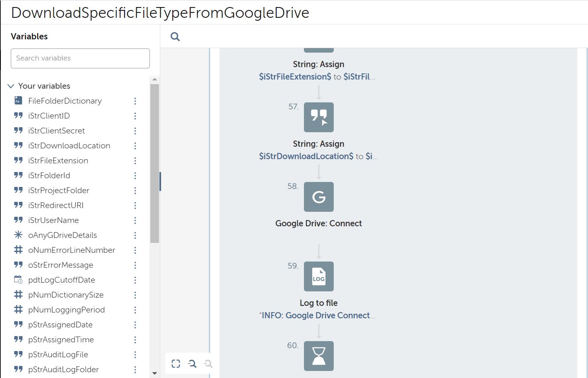Select the iStrDownloadLocation variable
The width and height of the screenshot is (588, 378).
[69, 146]
